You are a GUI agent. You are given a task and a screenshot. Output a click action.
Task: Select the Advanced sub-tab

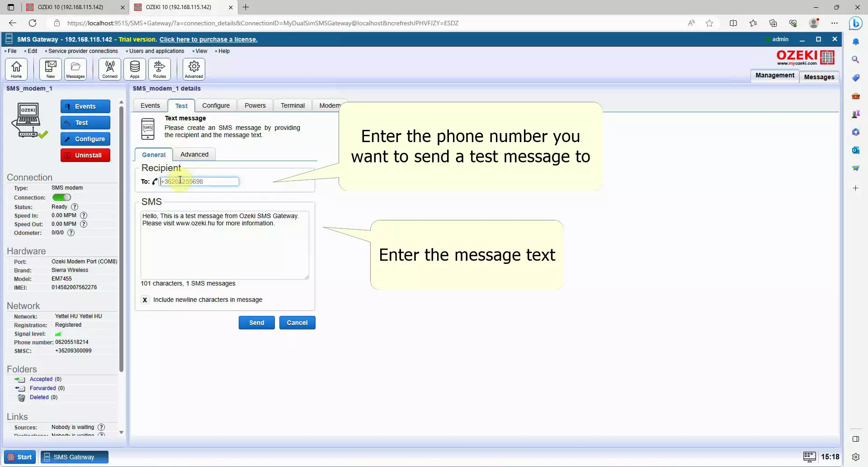[x=194, y=154]
